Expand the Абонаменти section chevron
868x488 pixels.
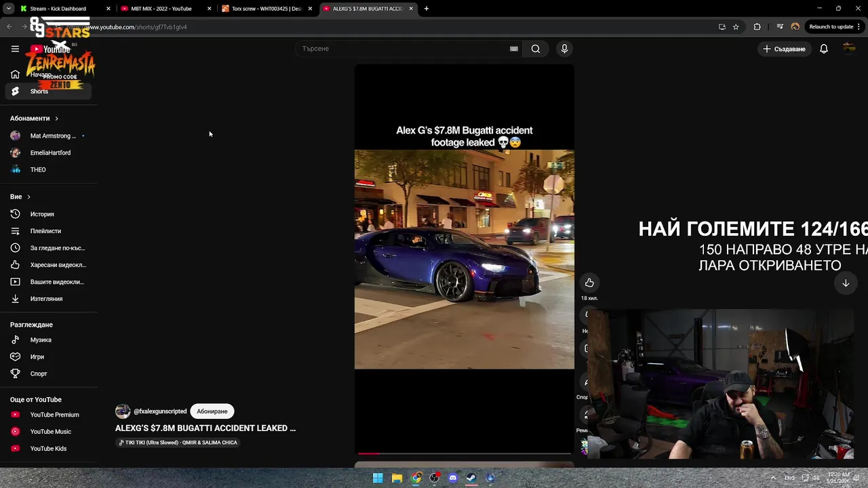pyautogui.click(x=56, y=119)
